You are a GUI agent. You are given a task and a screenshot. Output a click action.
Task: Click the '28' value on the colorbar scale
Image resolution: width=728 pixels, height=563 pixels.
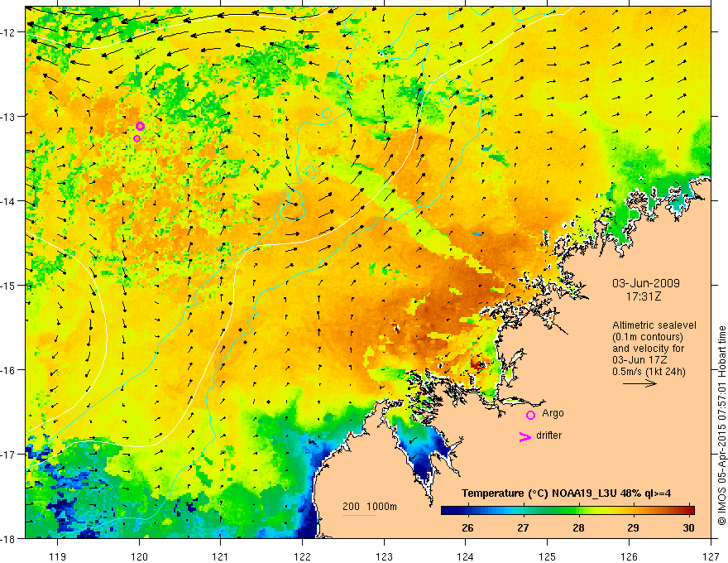pos(578,527)
